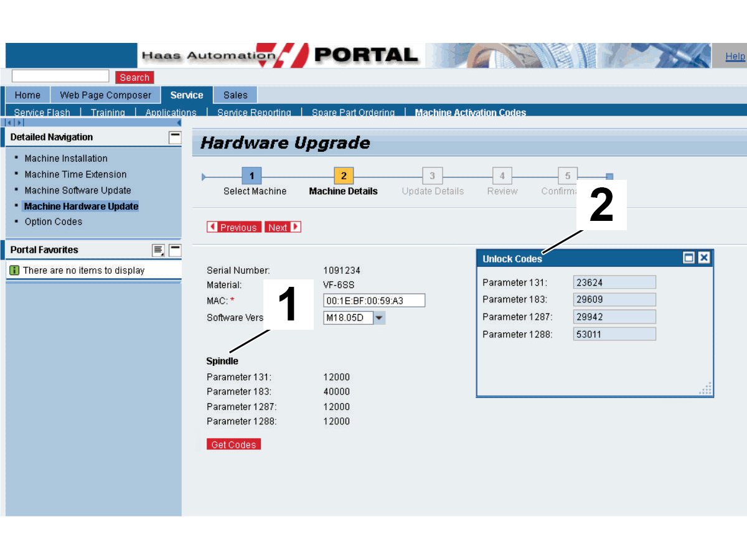Jump to step 3 Update Details
Viewport: 747px width, 560px height.
432,176
